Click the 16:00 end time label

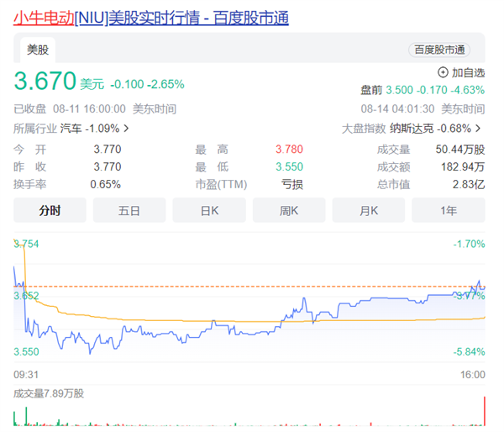(x=472, y=374)
